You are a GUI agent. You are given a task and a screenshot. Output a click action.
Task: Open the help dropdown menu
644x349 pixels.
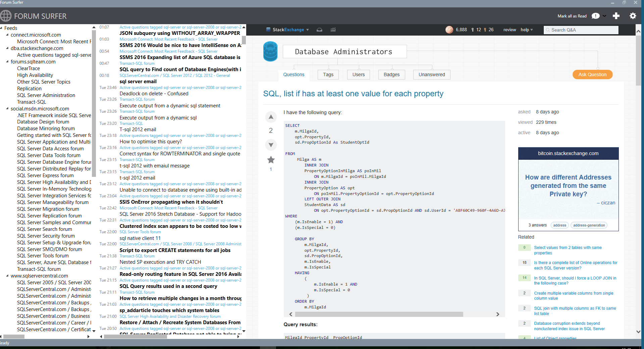coord(527,30)
